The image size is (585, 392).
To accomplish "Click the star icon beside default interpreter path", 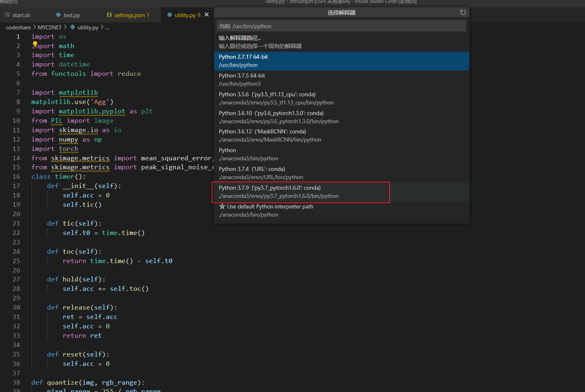I will tap(222, 206).
